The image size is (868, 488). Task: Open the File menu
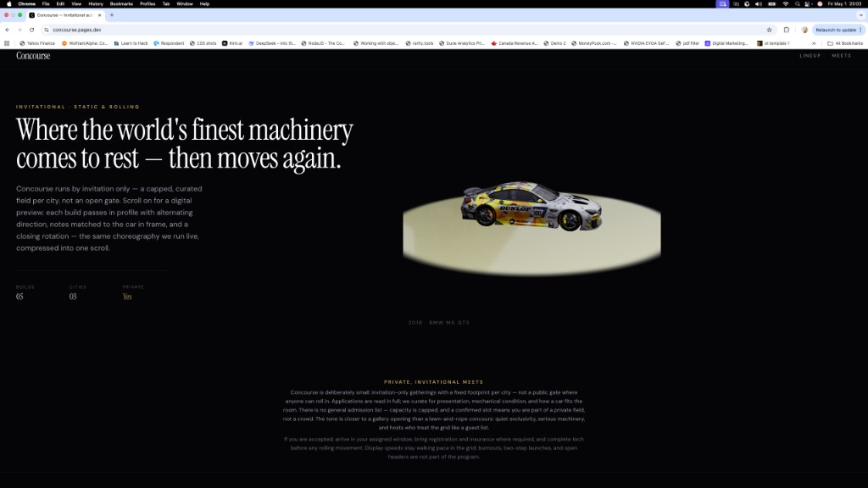pyautogui.click(x=46, y=4)
